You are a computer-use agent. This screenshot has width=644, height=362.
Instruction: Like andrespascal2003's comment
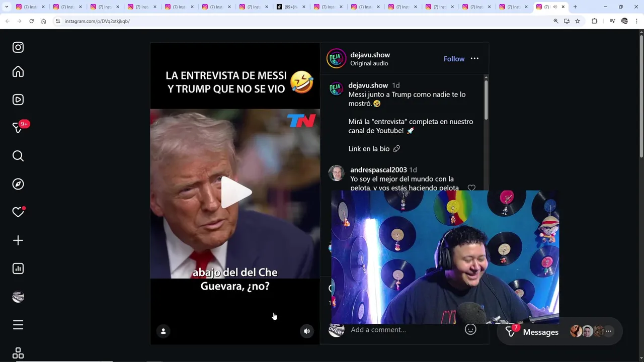tap(471, 188)
